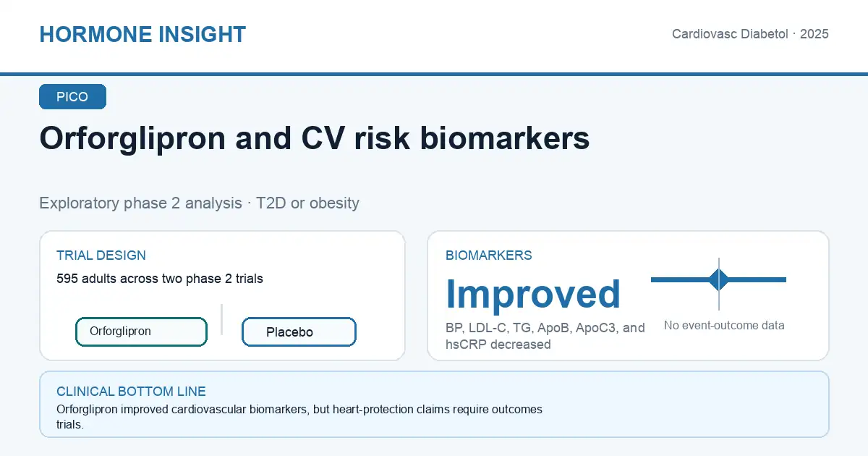This screenshot has width=868, height=456.
Task: Click the vertical divider between trial arms
Action: [x=221, y=319]
